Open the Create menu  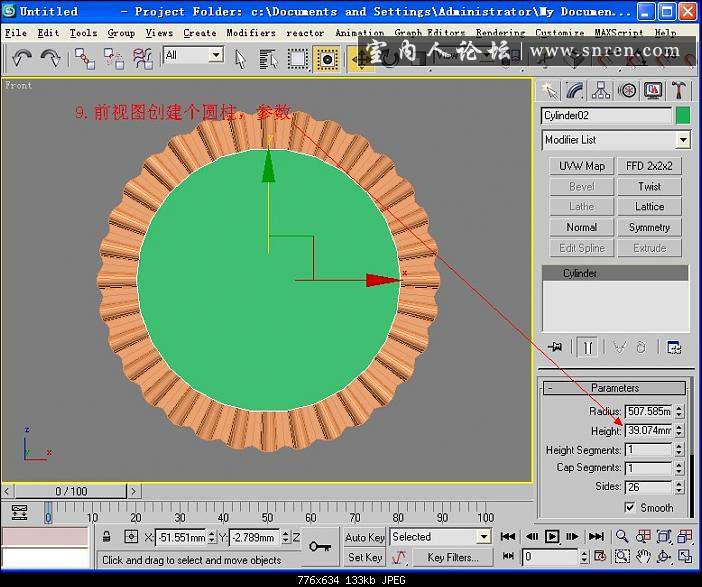click(199, 32)
